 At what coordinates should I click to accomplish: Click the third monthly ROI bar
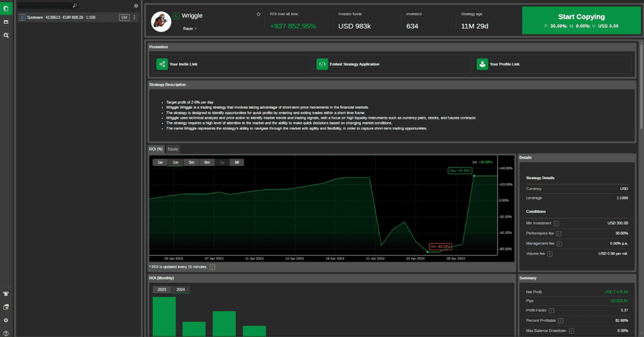[224, 324]
